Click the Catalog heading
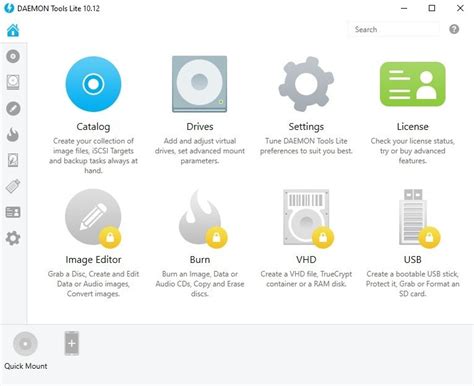The image size is (474, 386). 93,127
